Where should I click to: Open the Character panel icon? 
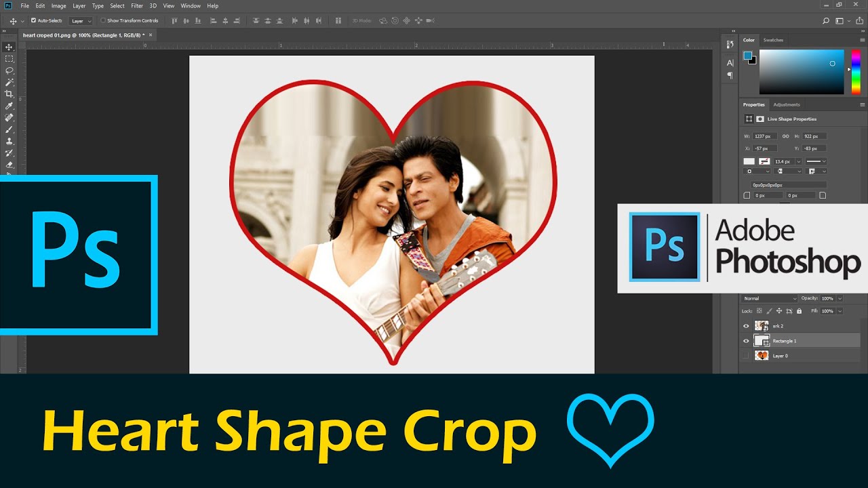point(730,63)
